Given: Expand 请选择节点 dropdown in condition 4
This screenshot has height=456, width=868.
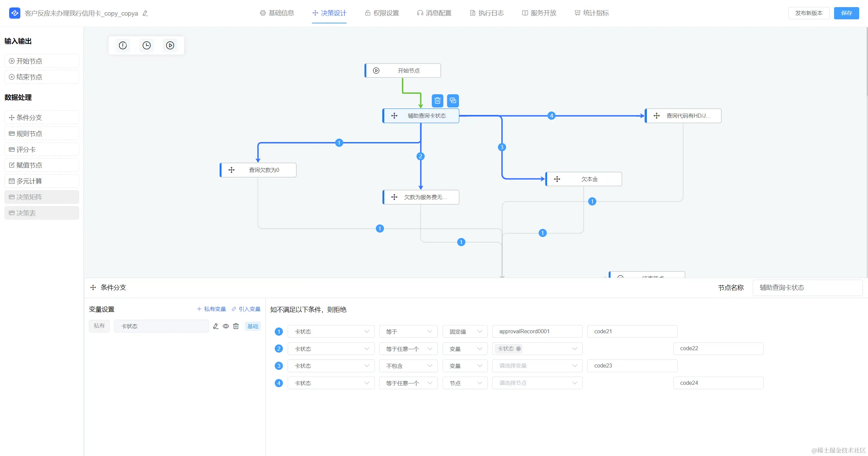Looking at the screenshot, I should [537, 383].
